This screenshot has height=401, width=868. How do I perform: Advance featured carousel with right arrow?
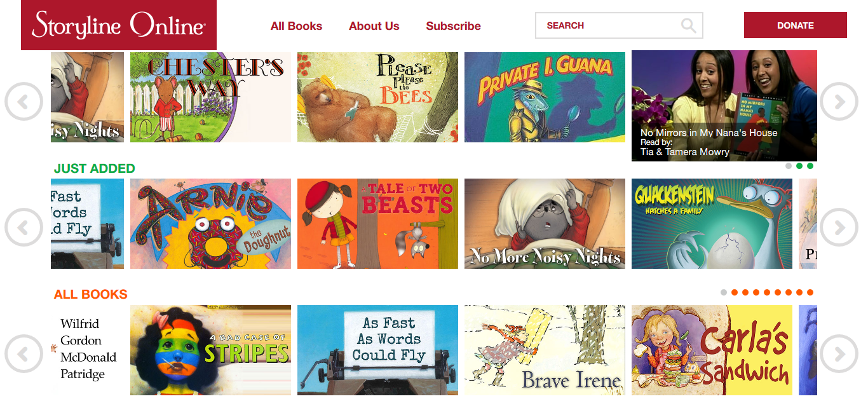pos(839,101)
